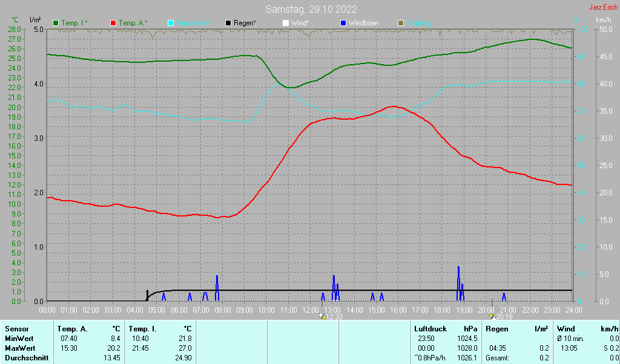Click the time '07:40' in the table
This screenshot has width=620, height=364.
click(69, 339)
